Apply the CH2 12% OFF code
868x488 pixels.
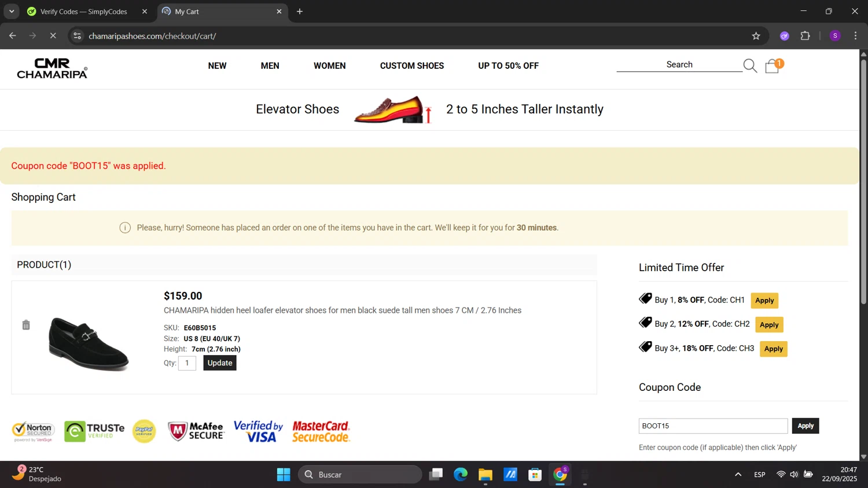pyautogui.click(x=769, y=325)
